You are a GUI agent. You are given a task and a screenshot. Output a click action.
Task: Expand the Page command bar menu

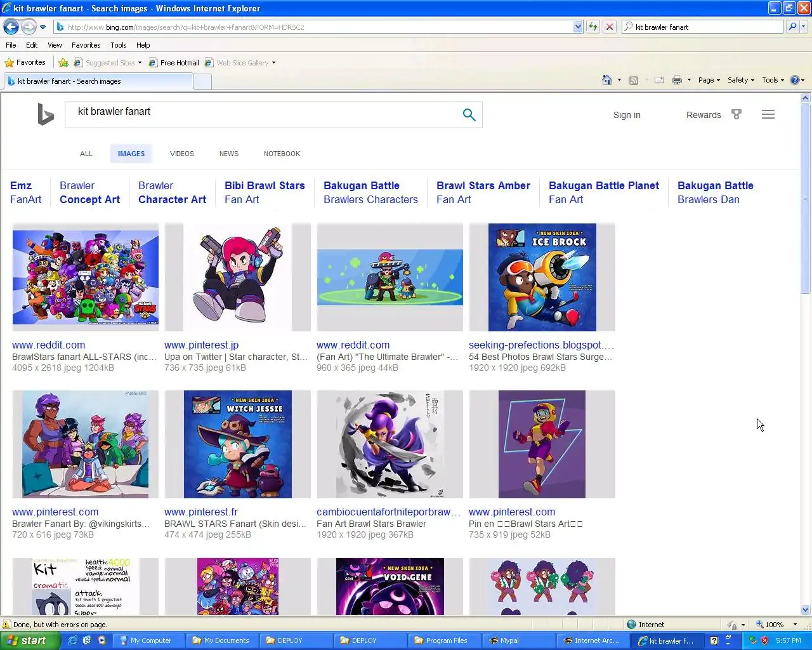coord(709,80)
